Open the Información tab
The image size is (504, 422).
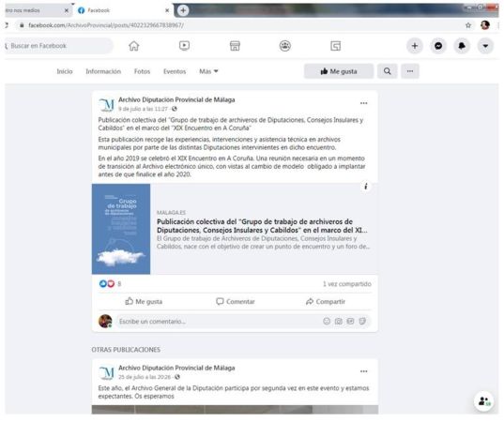tap(103, 71)
